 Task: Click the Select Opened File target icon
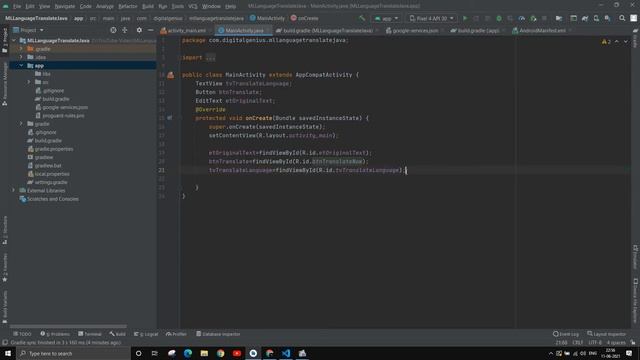coord(113,30)
